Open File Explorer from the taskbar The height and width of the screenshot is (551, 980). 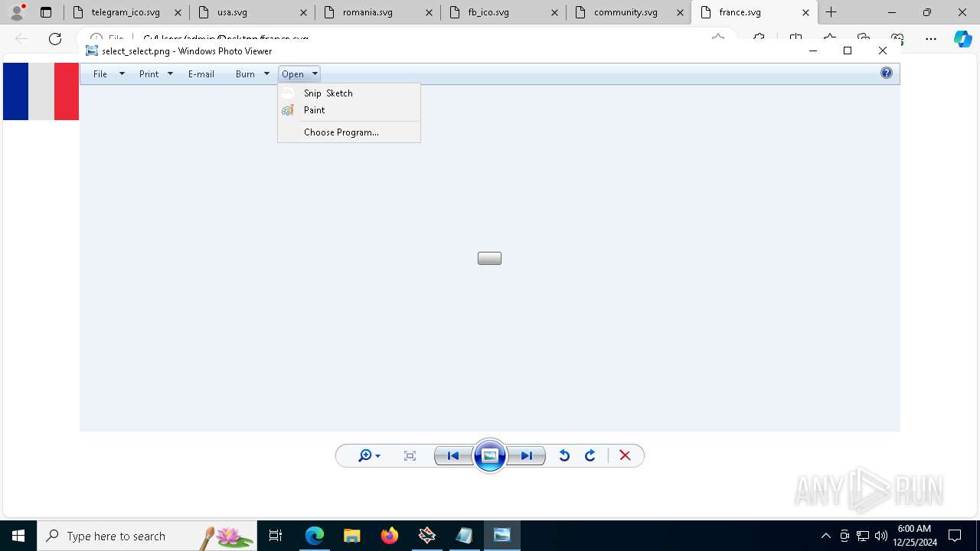[x=352, y=536]
